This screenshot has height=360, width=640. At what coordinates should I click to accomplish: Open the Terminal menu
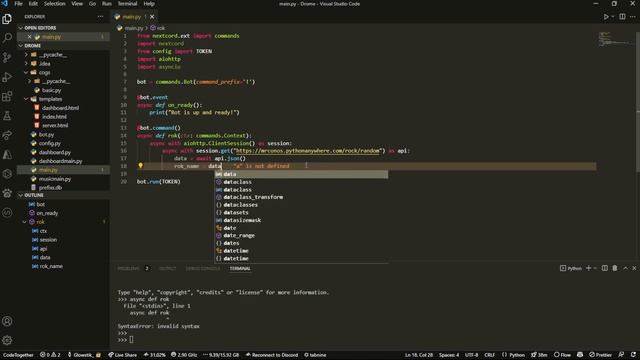(127, 4)
